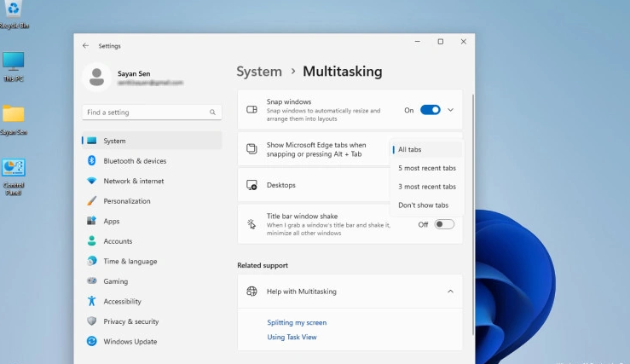The image size is (630, 364).
Task: Click the 'Find a setting' search box
Action: [x=145, y=113]
